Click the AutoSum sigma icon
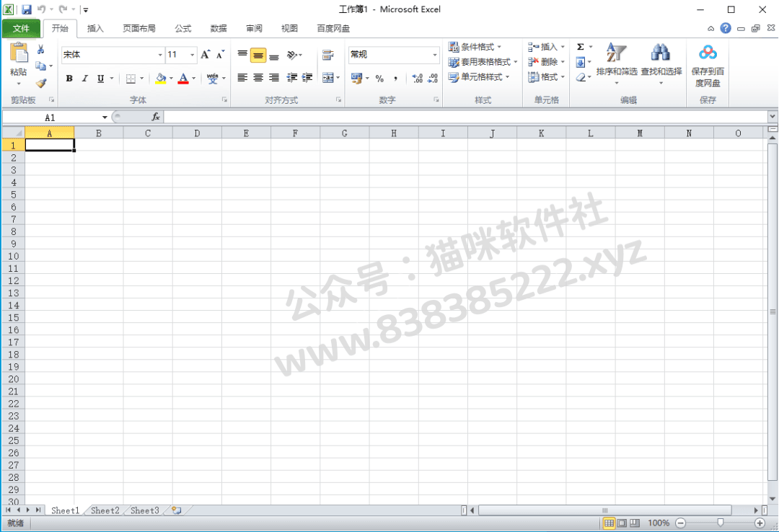 pyautogui.click(x=580, y=47)
